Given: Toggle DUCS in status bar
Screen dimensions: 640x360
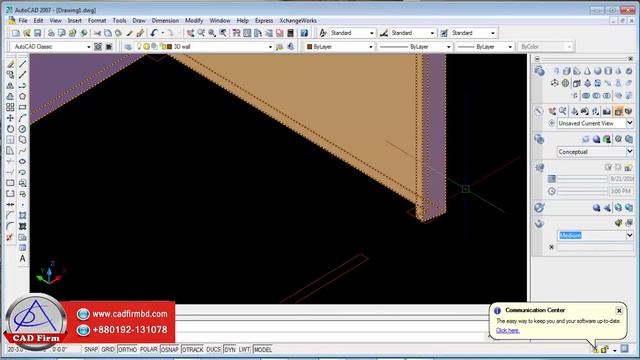Looking at the screenshot, I should [x=213, y=349].
